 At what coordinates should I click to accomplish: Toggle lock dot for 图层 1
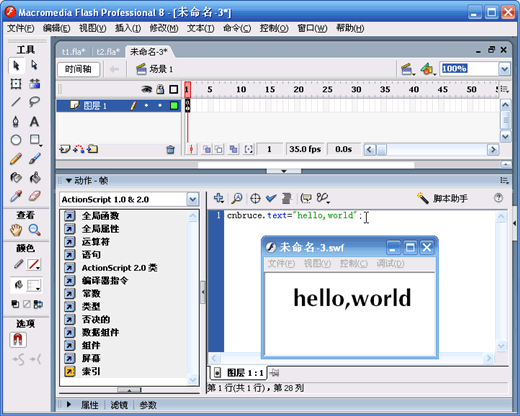[160, 106]
